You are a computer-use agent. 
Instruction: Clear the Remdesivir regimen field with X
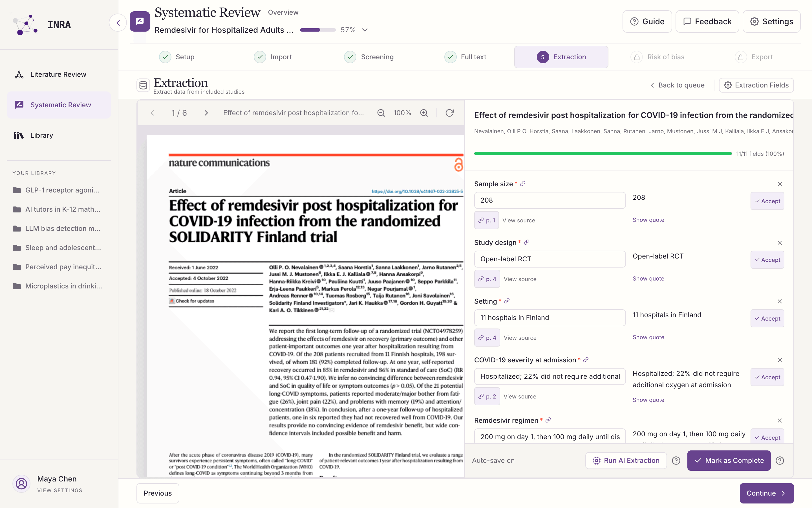[780, 421]
